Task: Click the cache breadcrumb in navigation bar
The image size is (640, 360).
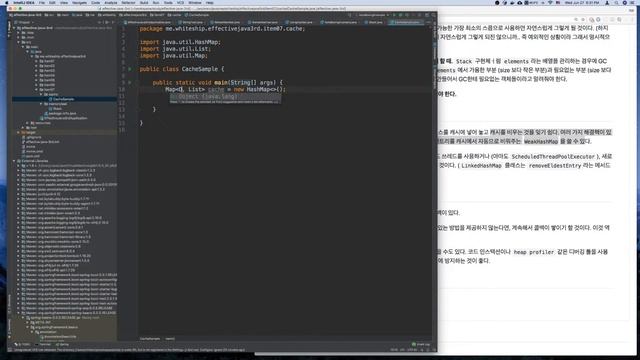Action: [174, 15]
